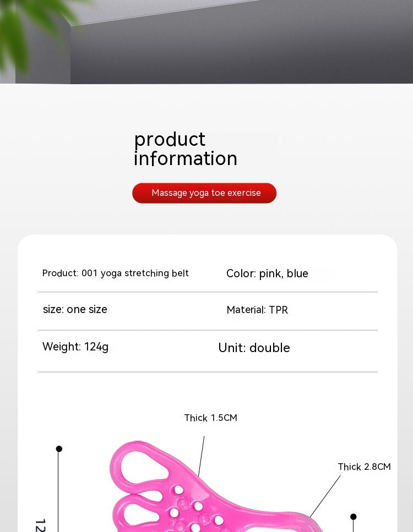
Task: Click the Material: TPR entry
Action: pos(257,310)
